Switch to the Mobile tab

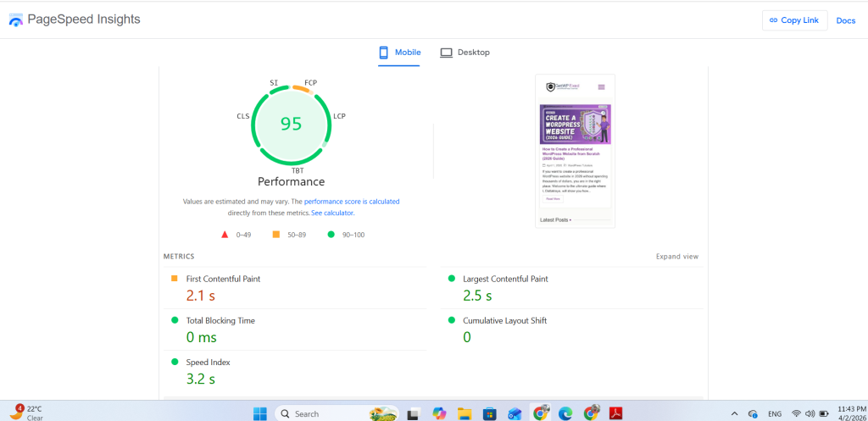coord(399,53)
